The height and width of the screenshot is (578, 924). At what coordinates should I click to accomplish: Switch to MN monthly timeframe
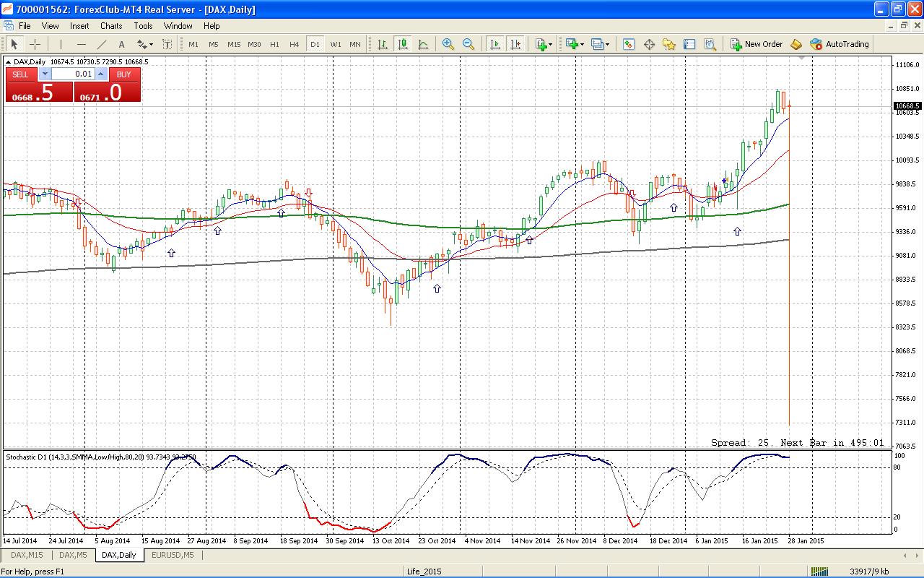(x=355, y=44)
